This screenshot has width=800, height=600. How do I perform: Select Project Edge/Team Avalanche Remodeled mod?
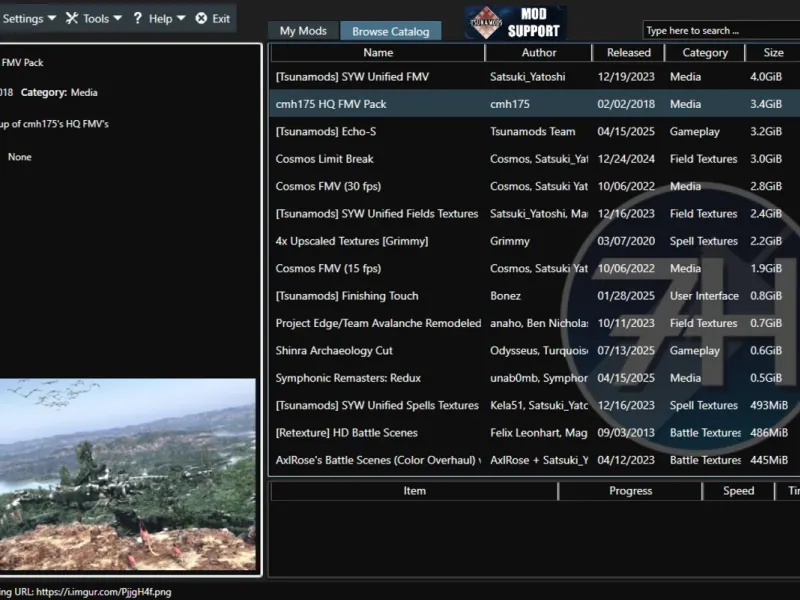point(534,323)
